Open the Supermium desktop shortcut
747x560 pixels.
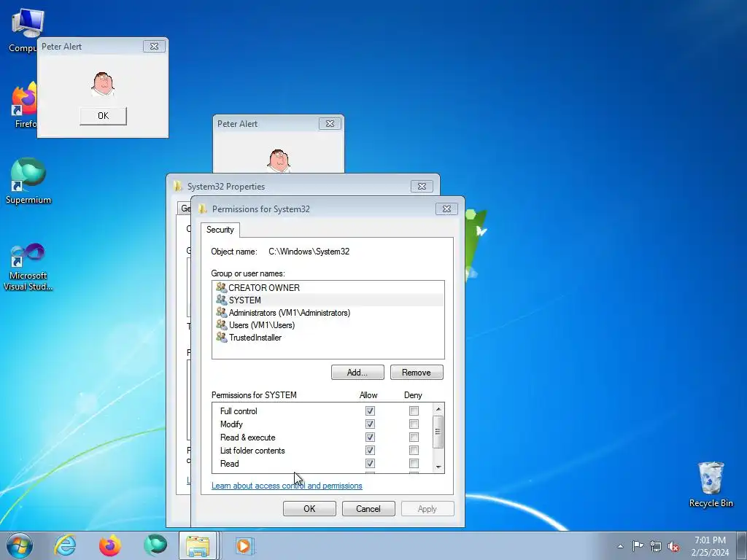pos(28,181)
